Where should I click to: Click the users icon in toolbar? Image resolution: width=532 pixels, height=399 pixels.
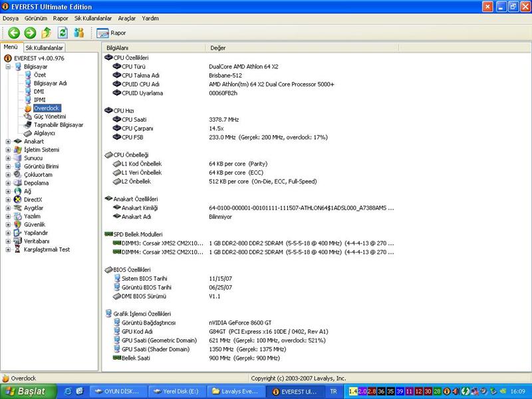[79, 33]
